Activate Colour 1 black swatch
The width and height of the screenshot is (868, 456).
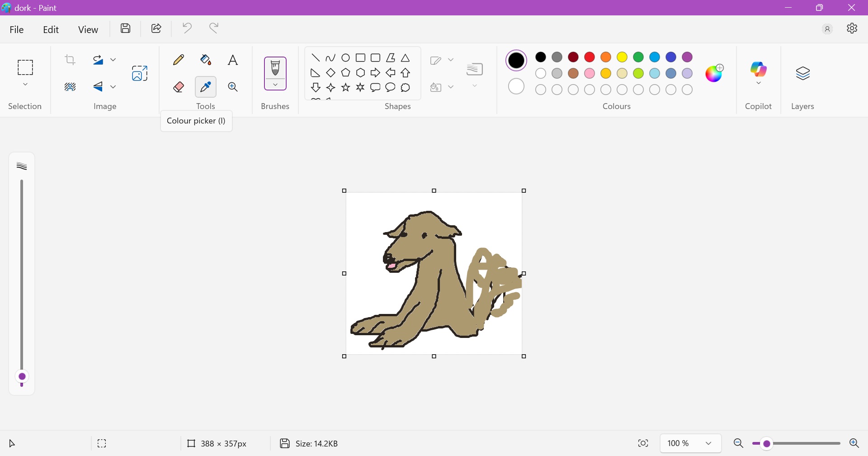coord(517,60)
